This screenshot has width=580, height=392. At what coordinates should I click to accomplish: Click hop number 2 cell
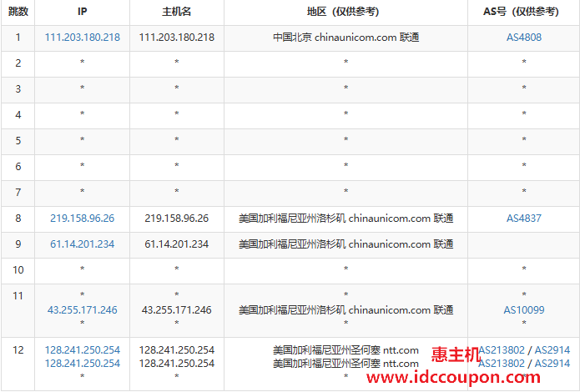coord(18,63)
